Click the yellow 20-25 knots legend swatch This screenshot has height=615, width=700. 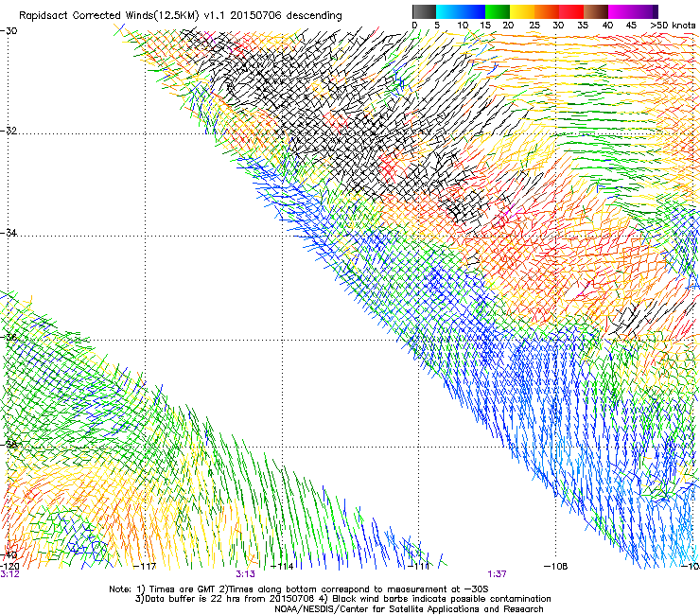(x=522, y=11)
